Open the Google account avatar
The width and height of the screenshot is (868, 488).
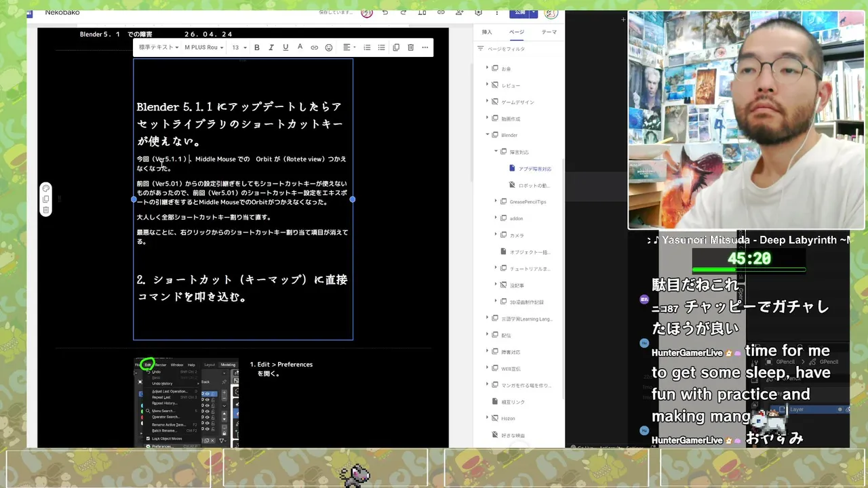(x=551, y=12)
